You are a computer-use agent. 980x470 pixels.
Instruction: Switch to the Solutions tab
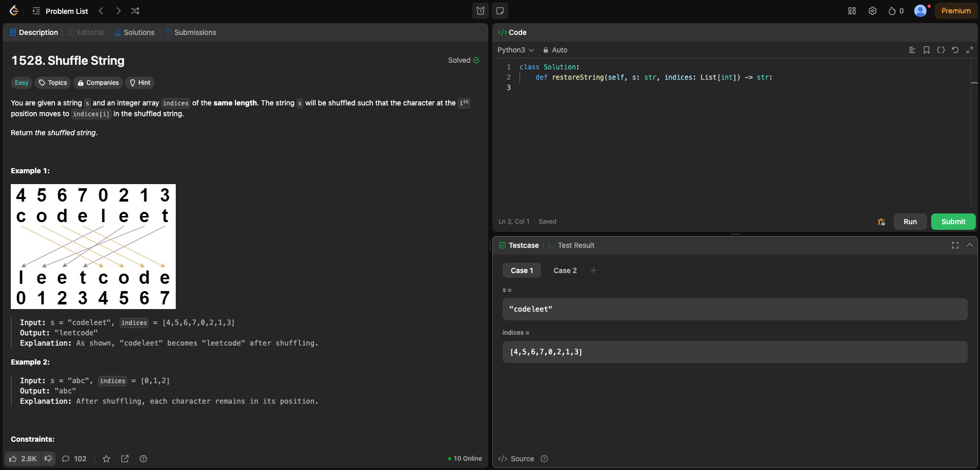point(135,32)
